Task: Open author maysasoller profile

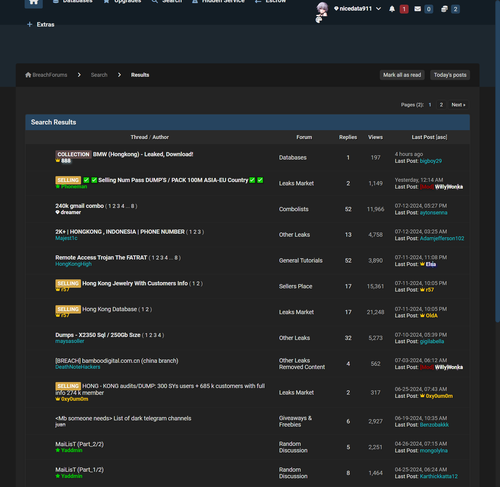Action: (70, 341)
